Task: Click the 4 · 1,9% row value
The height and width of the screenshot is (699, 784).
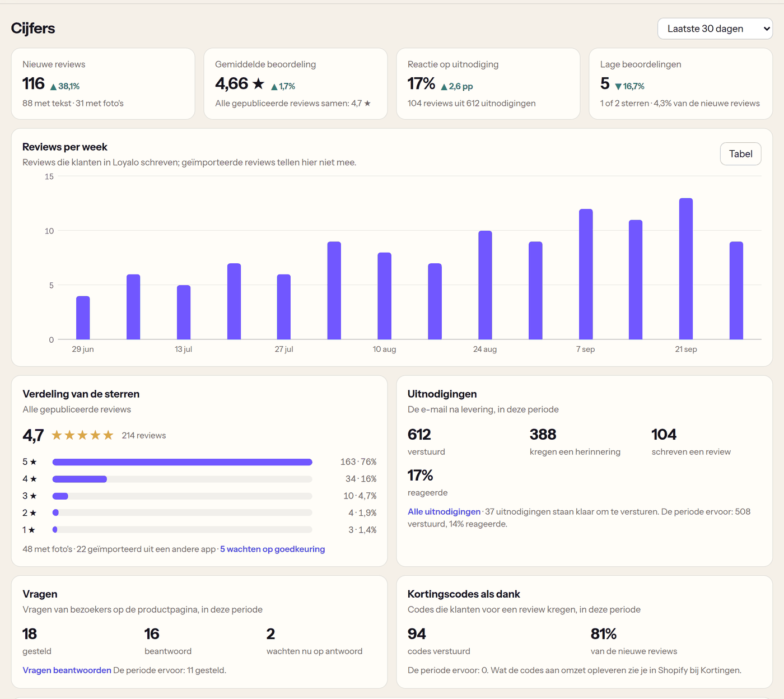Action: click(362, 512)
